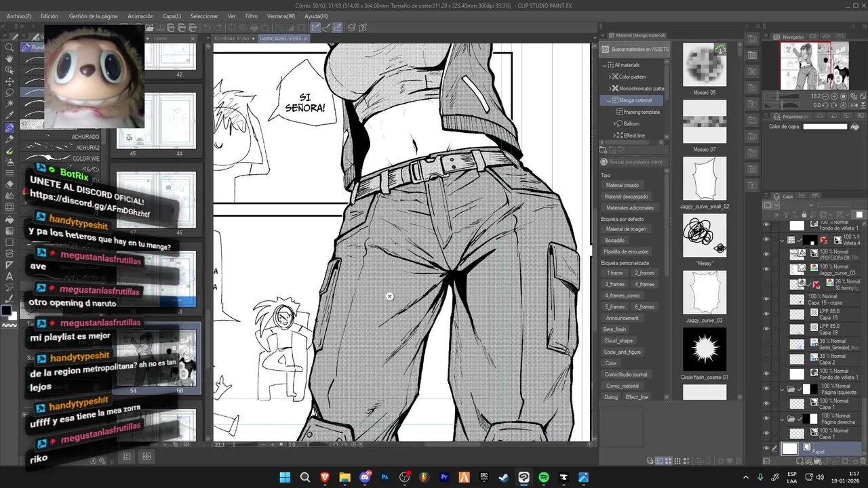Collapse the Manga material folder

[608, 100]
